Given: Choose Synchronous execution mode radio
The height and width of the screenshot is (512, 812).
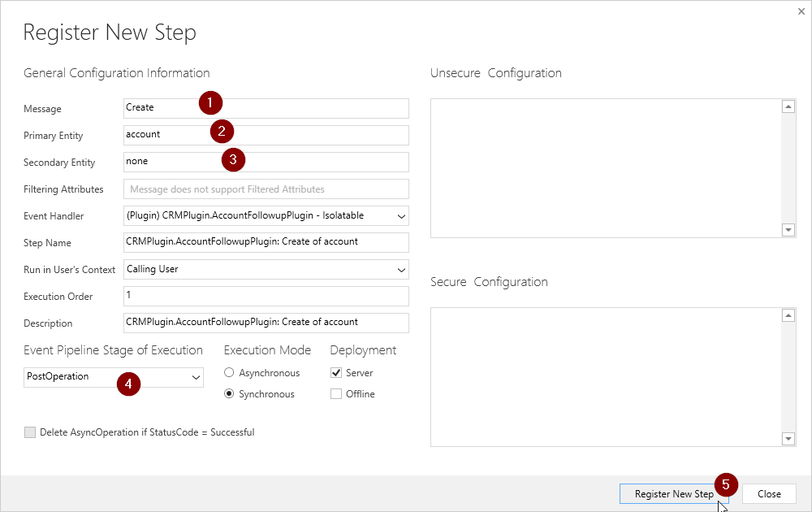Looking at the screenshot, I should coord(230,394).
